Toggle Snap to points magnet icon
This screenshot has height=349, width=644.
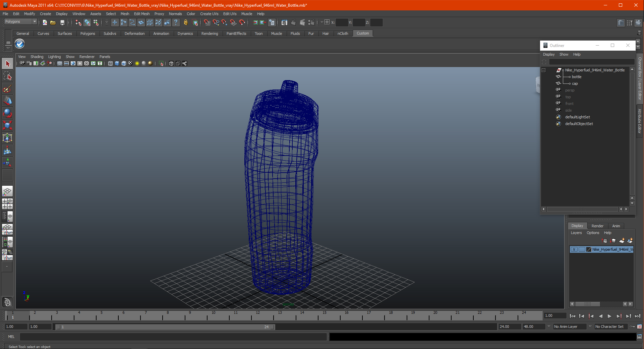224,22
